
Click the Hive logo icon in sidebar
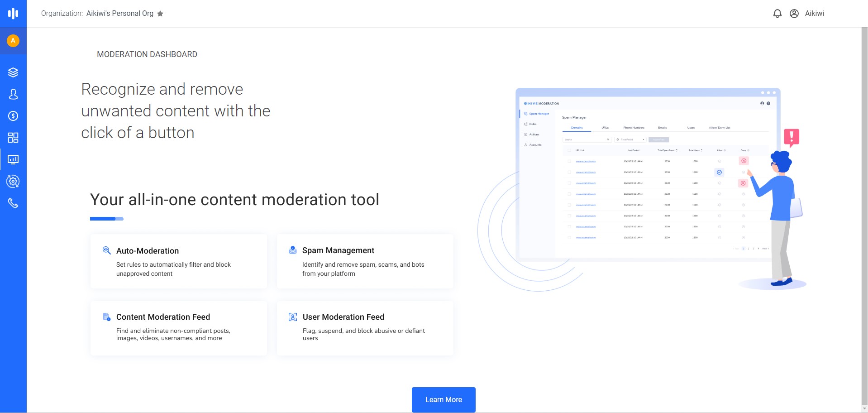[x=13, y=14]
